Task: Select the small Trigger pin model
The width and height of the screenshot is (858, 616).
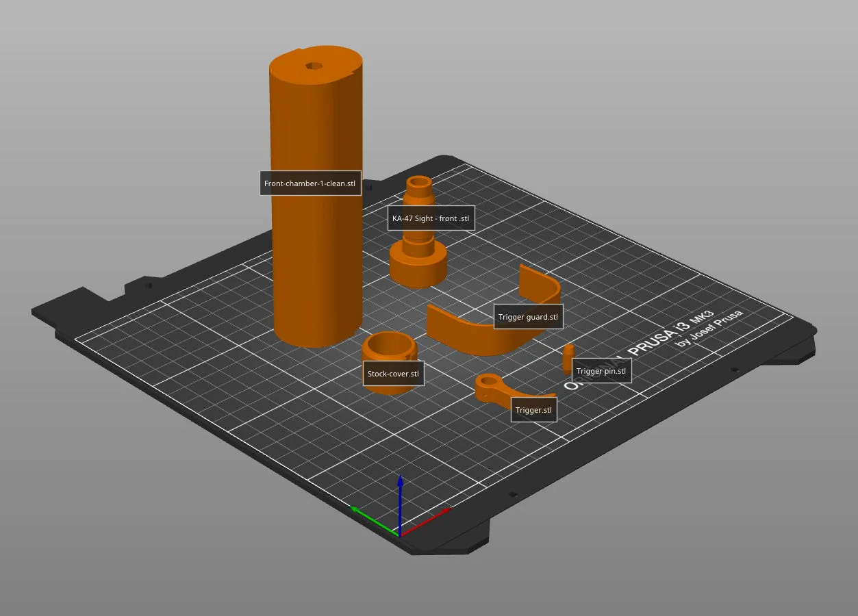Action: (x=568, y=357)
